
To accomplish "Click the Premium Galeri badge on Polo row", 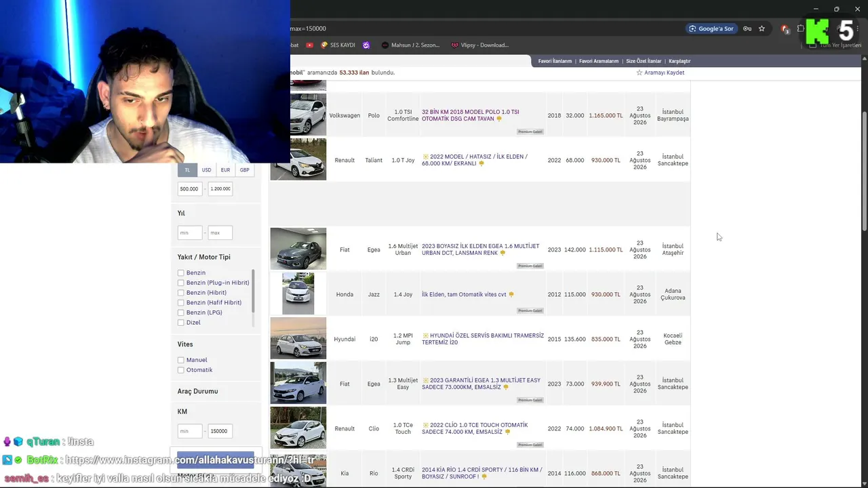I will tap(530, 131).
